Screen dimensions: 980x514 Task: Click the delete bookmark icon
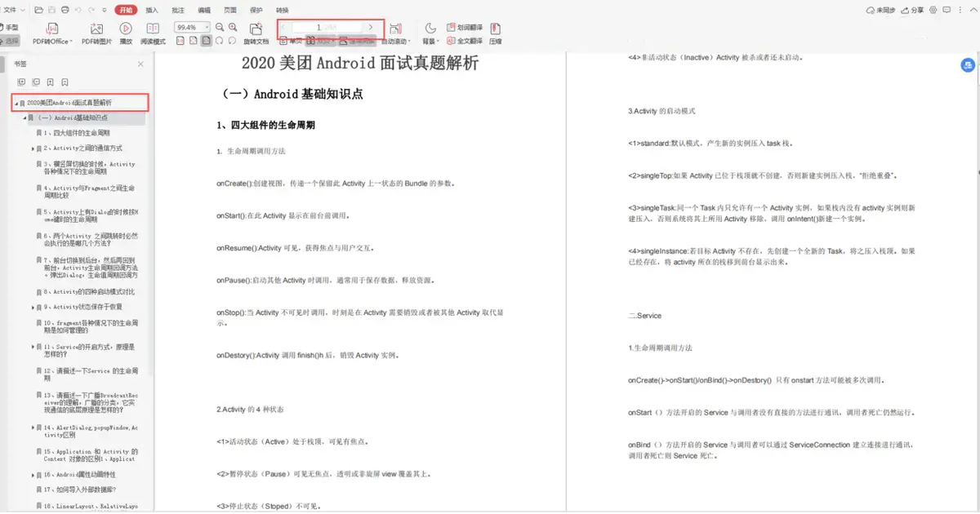[65, 82]
